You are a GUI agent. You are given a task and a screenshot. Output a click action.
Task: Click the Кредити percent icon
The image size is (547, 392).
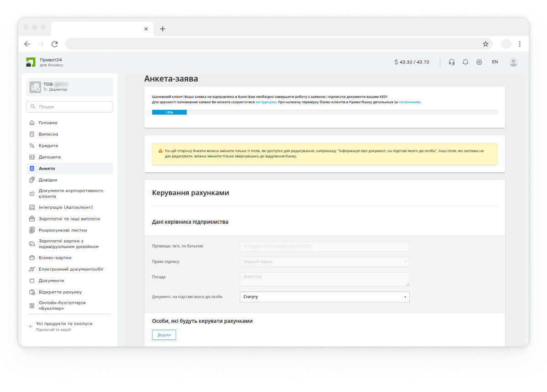pyautogui.click(x=32, y=146)
